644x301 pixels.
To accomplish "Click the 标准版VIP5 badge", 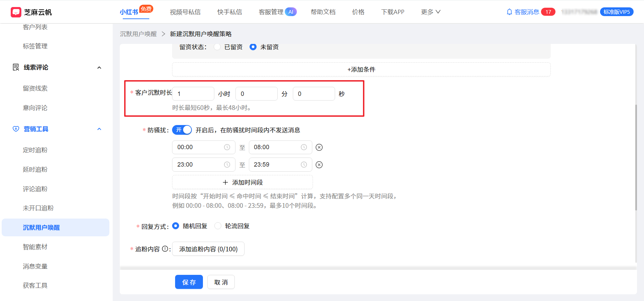I will pos(616,12).
